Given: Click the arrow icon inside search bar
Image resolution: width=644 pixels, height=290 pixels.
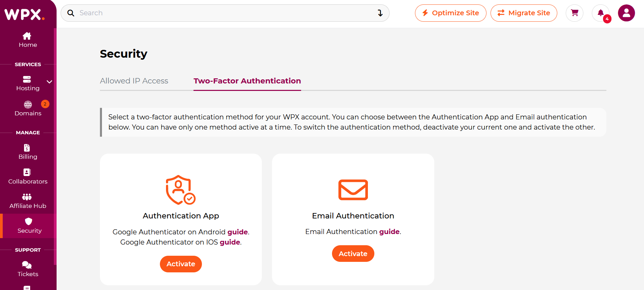Looking at the screenshot, I should (x=380, y=13).
